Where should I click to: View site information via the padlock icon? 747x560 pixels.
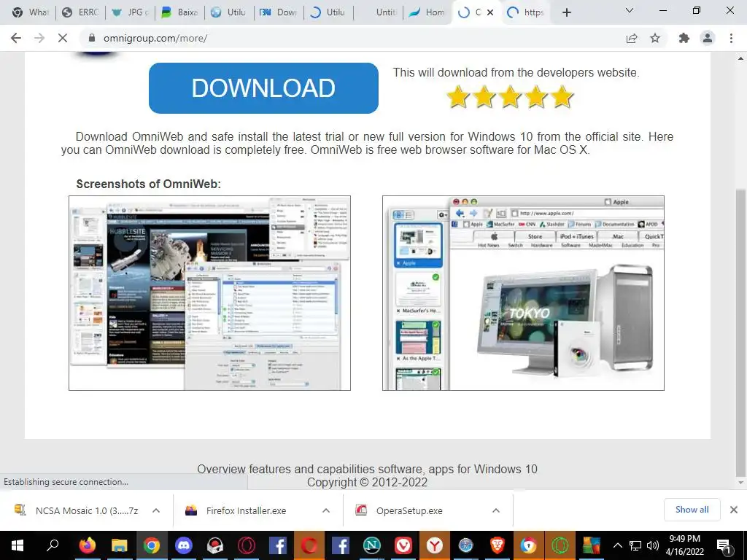click(x=93, y=38)
